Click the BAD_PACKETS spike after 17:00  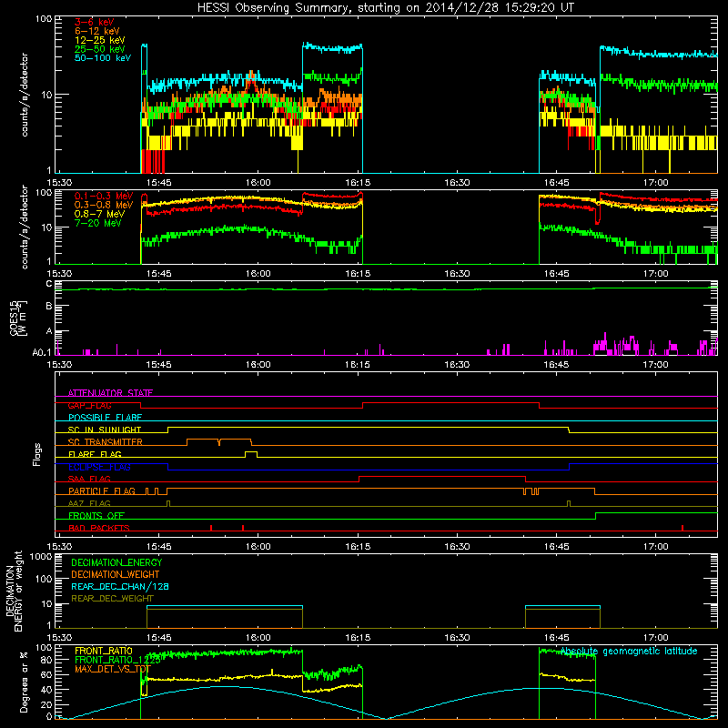[x=682, y=528]
